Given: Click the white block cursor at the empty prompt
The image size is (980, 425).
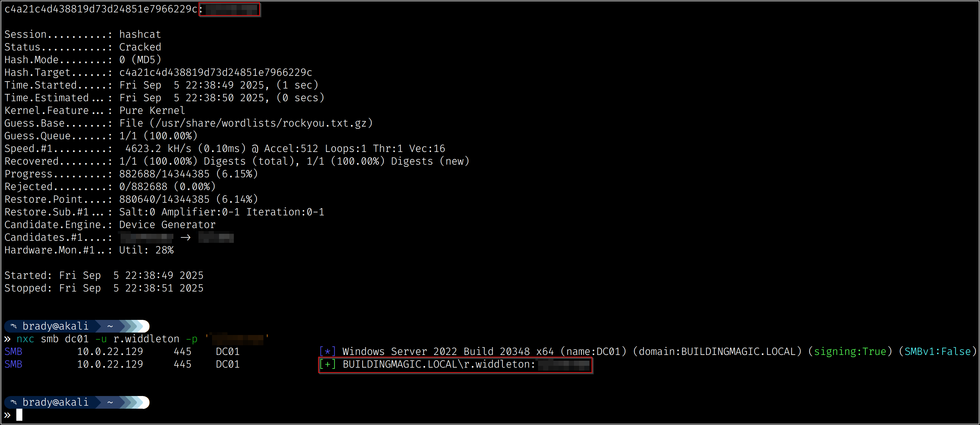Looking at the screenshot, I should (x=19, y=415).
